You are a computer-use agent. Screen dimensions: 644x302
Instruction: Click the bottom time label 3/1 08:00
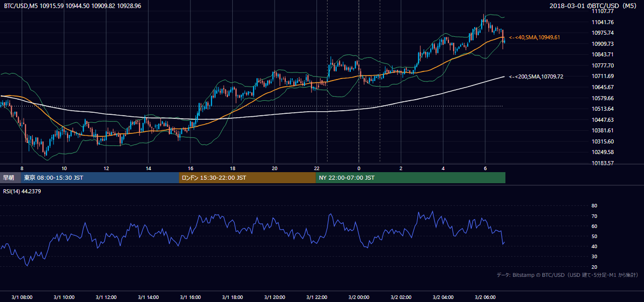pos(22,297)
